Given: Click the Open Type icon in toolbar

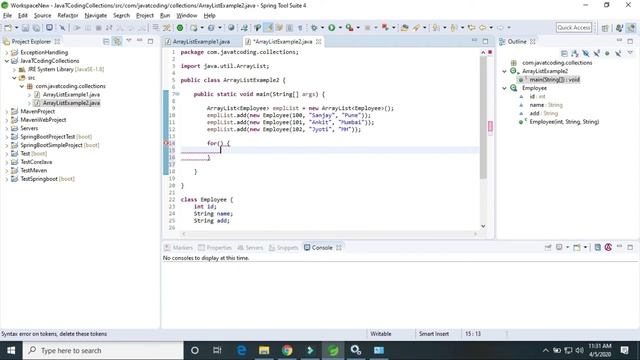Looking at the screenshot, I should tap(404, 28).
